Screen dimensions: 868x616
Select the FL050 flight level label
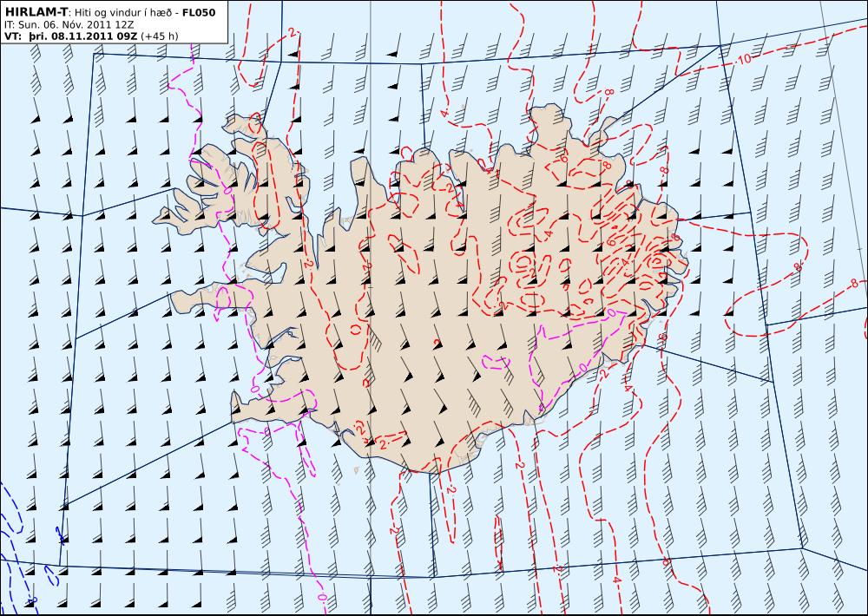[199, 12]
